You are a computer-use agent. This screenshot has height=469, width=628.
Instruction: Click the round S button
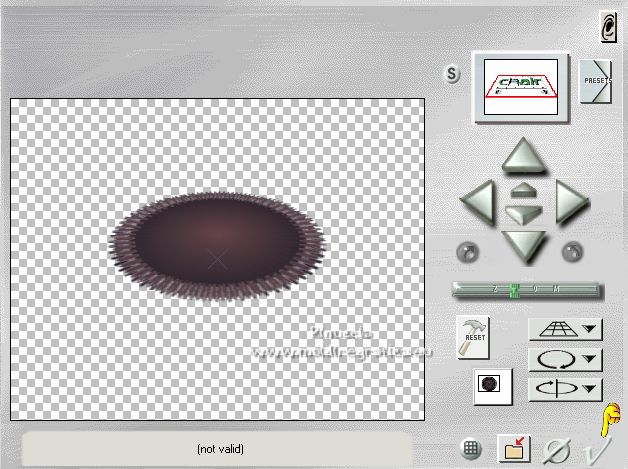click(x=452, y=74)
